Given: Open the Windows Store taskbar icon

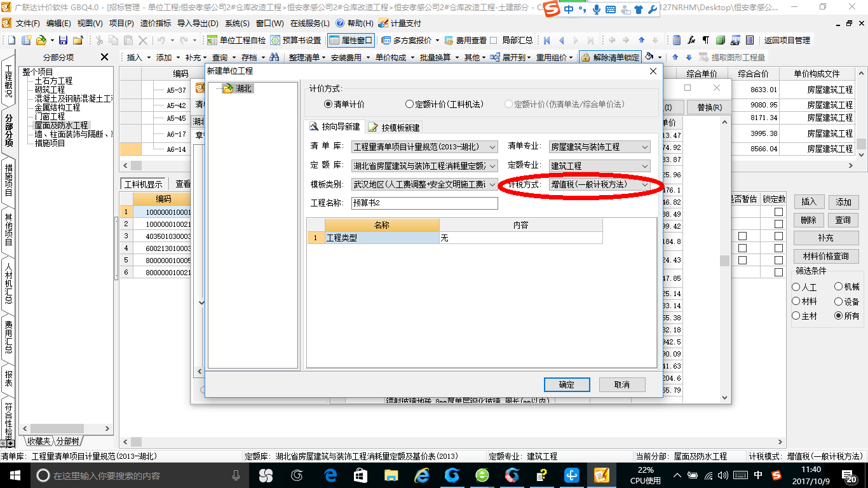Looking at the screenshot, I should [360, 475].
